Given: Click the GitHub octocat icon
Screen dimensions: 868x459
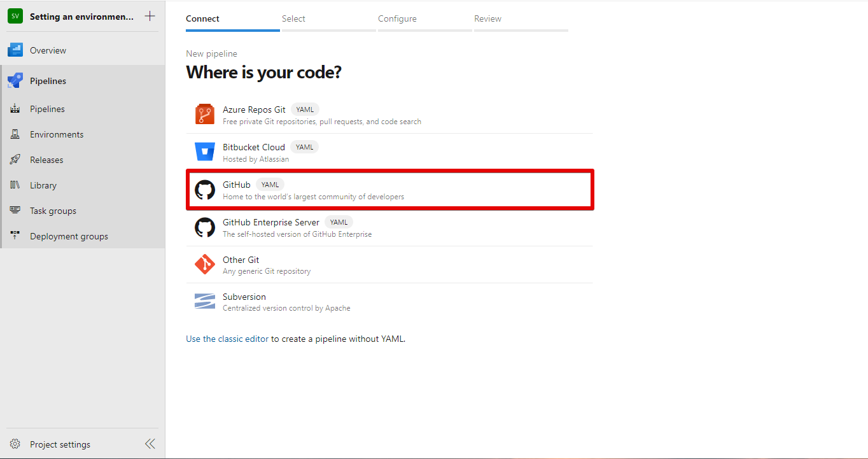Looking at the screenshot, I should point(205,190).
